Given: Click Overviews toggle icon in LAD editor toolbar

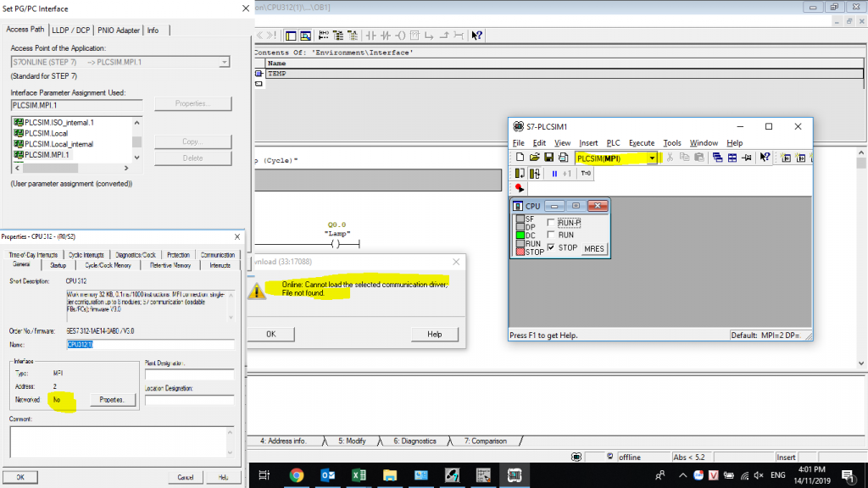Looking at the screenshot, I should (x=291, y=36).
